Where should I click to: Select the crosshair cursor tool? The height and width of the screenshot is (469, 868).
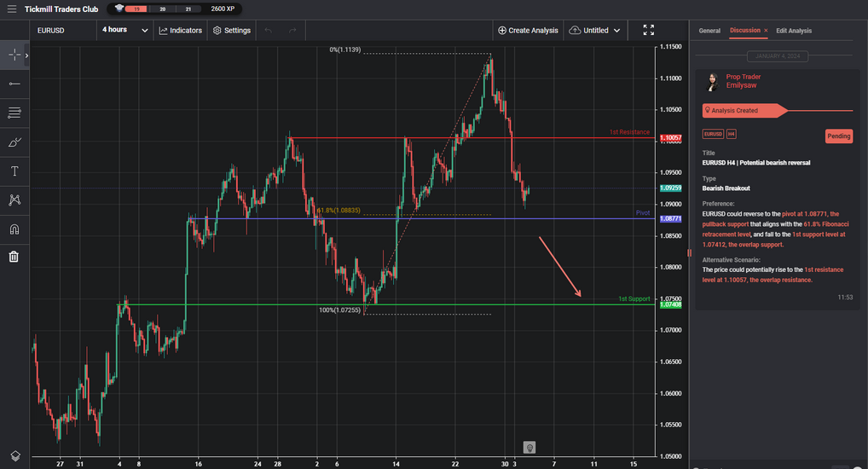[x=14, y=55]
